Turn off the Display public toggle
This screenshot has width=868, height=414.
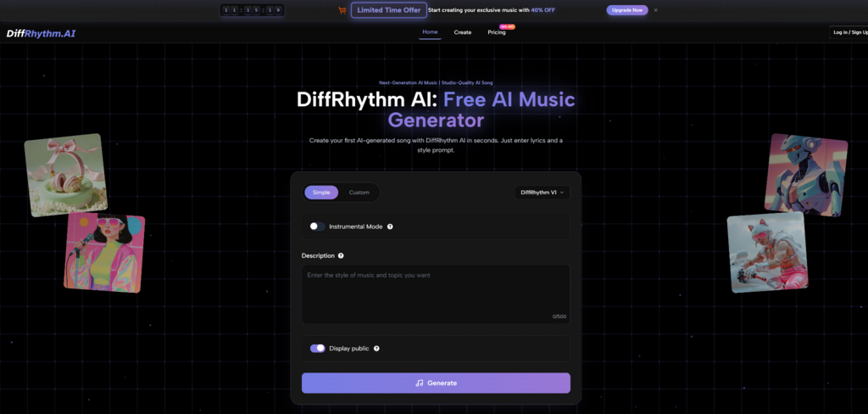318,348
